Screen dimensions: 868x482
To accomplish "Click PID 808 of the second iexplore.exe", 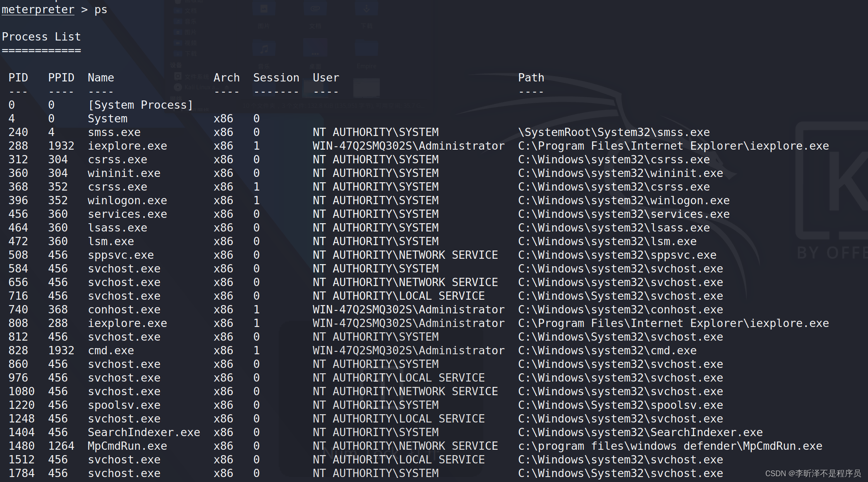I will (18, 323).
